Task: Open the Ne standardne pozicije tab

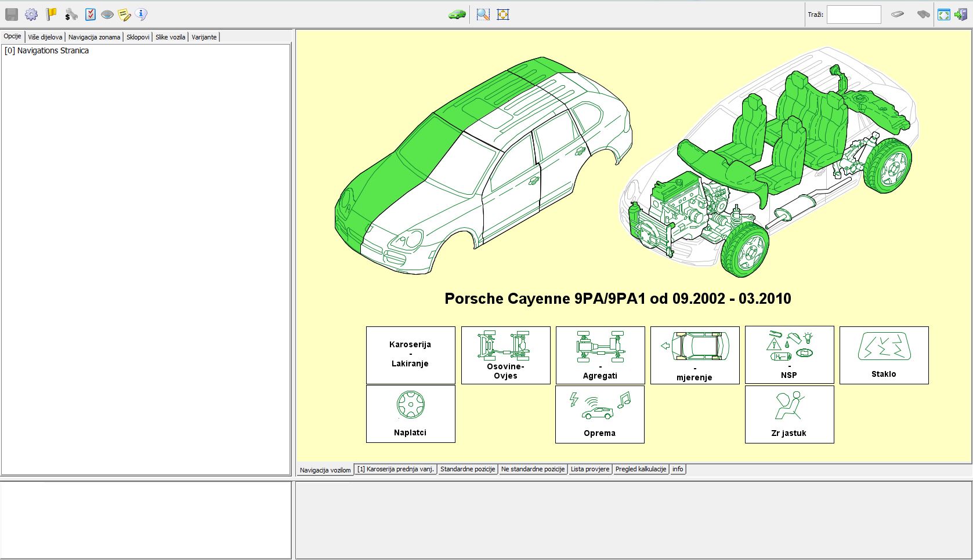Action: tap(533, 469)
